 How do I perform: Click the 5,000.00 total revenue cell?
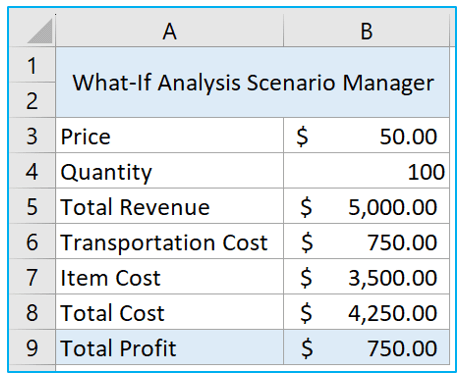(x=367, y=206)
